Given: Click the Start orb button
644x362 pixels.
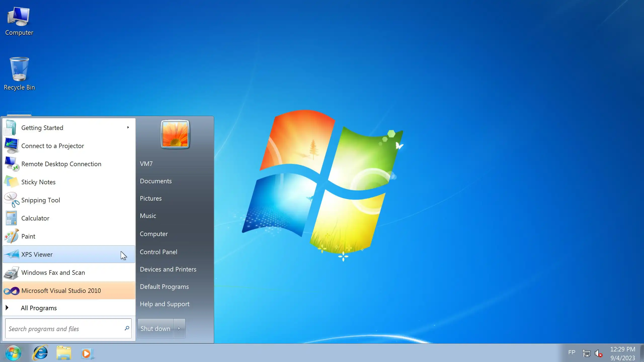Looking at the screenshot, I should click(x=13, y=353).
